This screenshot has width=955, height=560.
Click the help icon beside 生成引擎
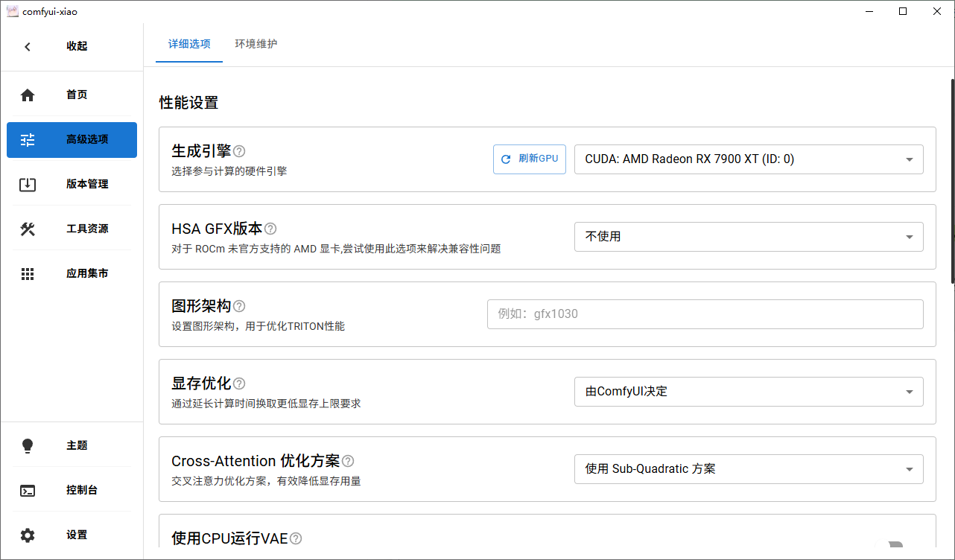point(239,151)
